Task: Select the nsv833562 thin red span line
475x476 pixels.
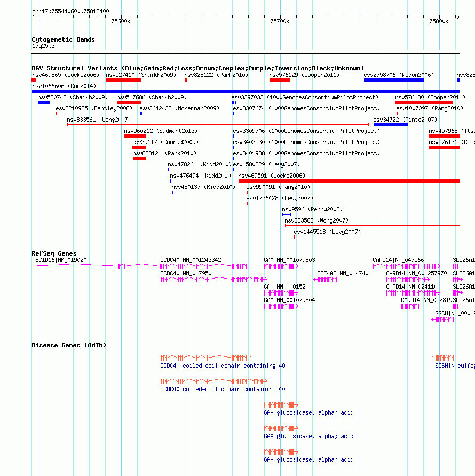Action: 373,226
